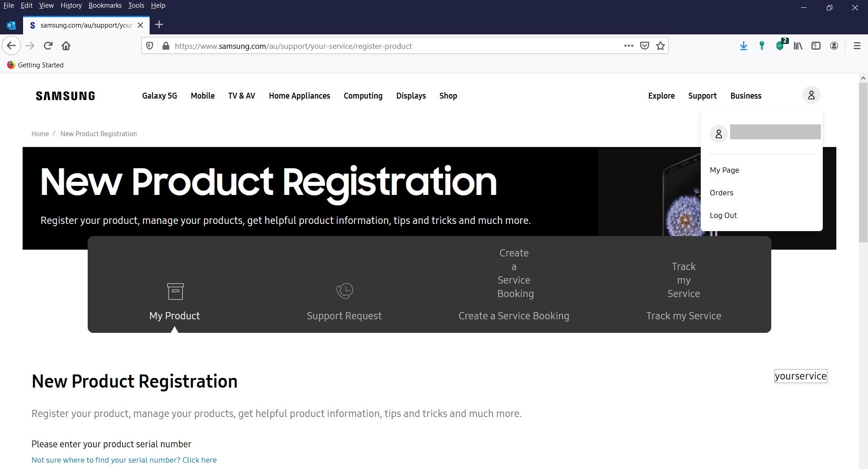Open the Edit menu
Screen dimensions: 868x469
click(x=27, y=5)
